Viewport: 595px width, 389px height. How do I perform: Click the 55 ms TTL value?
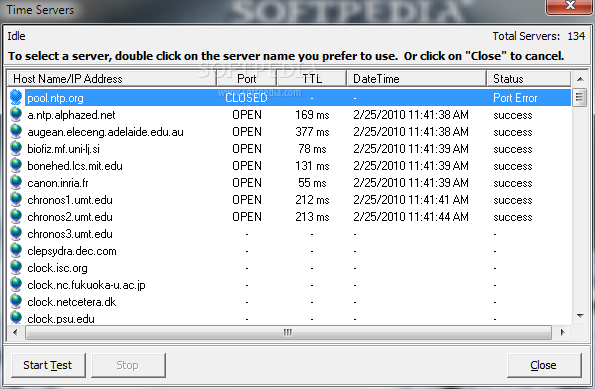tap(312, 183)
